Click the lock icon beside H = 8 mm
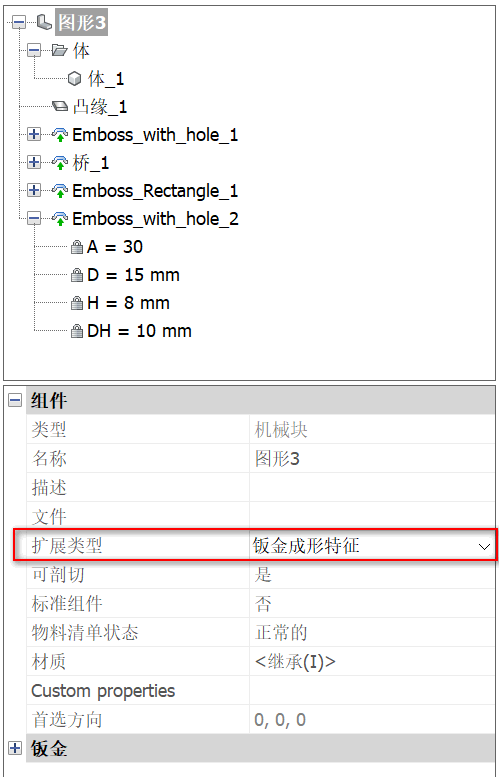499x777 pixels. tap(77, 303)
